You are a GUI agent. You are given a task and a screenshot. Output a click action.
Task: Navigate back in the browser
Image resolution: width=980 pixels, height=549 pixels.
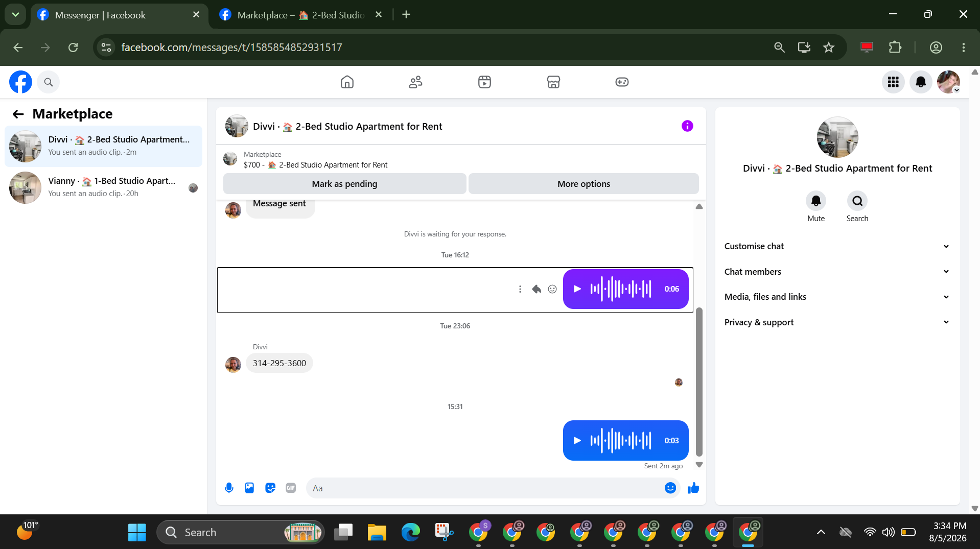pos(18,47)
